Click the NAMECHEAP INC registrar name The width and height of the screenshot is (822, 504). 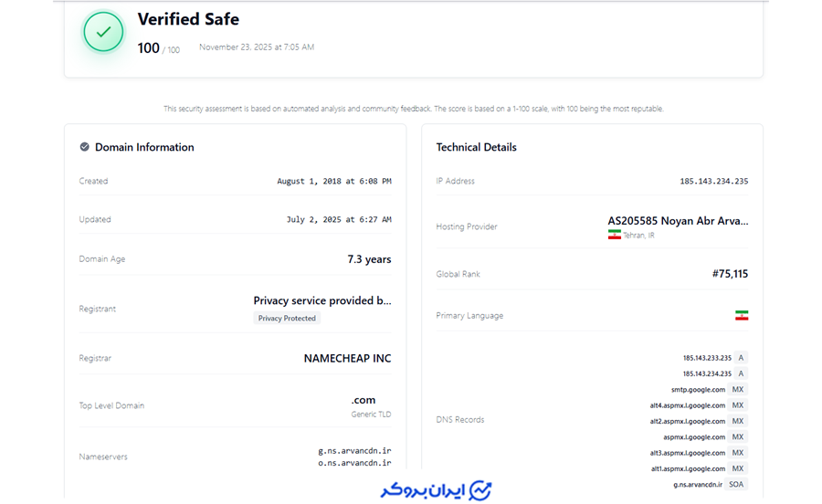click(347, 359)
